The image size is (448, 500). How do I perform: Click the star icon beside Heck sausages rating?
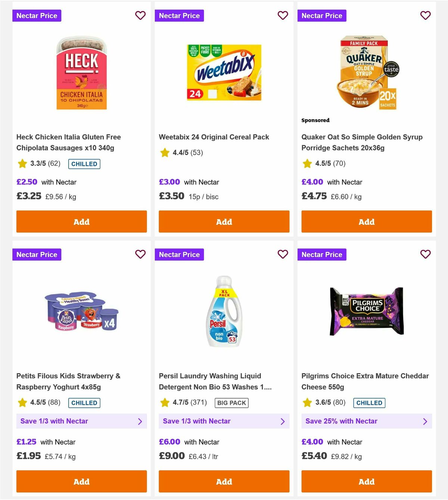pos(22,164)
